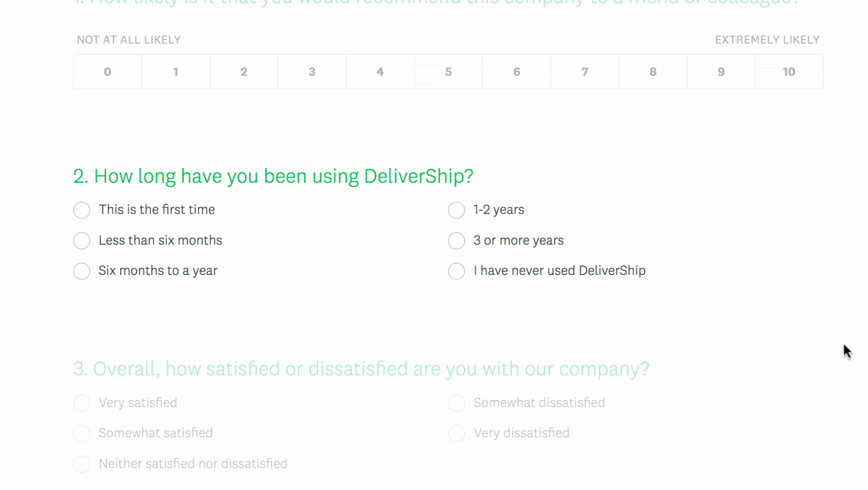Image resolution: width=868 pixels, height=490 pixels.
Task: Select "Very satisfied" option
Action: [x=82, y=403]
